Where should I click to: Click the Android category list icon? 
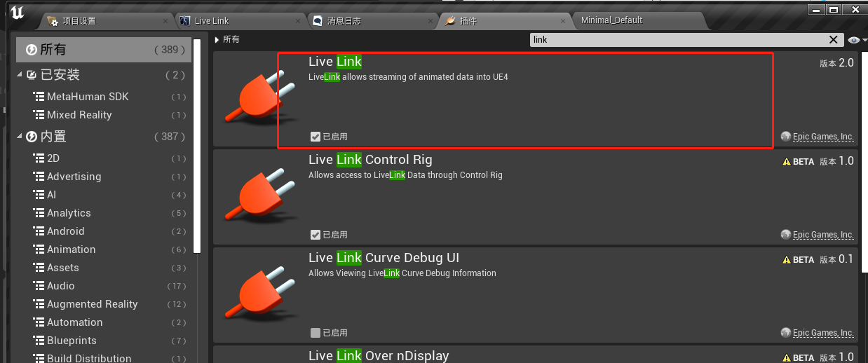click(x=39, y=231)
